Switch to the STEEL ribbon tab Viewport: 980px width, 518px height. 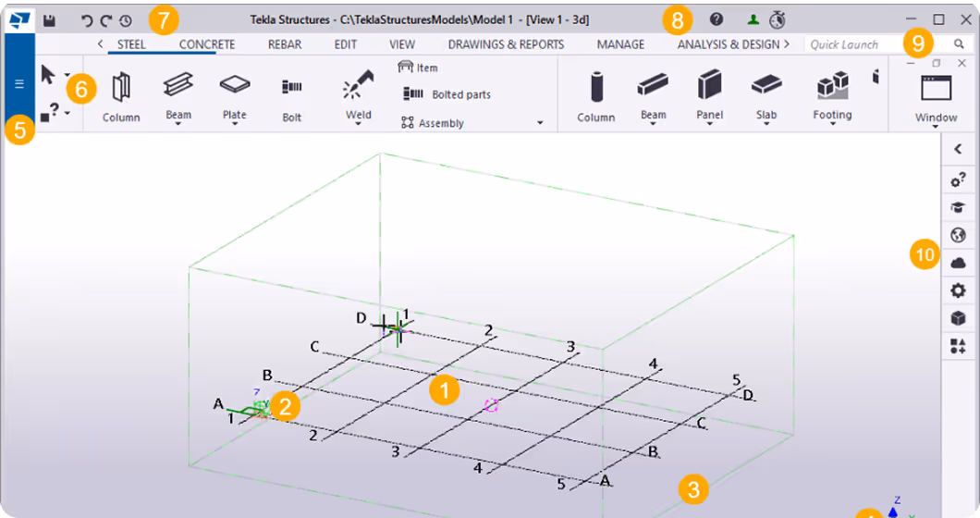pyautogui.click(x=131, y=44)
